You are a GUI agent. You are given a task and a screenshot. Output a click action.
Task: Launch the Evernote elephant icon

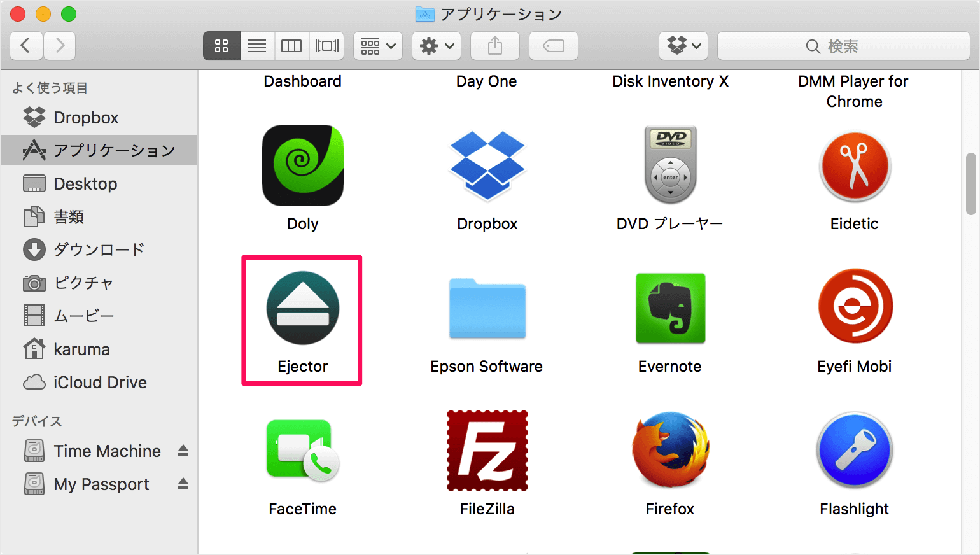pyautogui.click(x=671, y=308)
